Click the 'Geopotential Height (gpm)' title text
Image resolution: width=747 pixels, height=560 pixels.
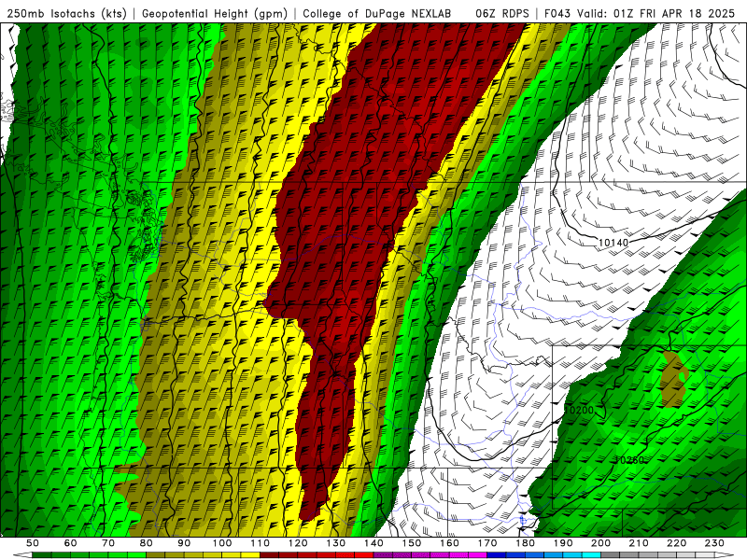[x=215, y=13]
